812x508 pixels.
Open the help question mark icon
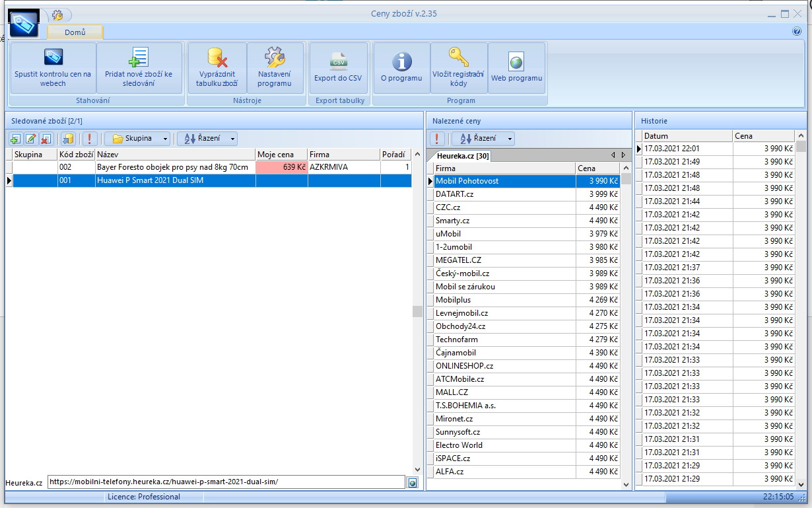point(796,31)
